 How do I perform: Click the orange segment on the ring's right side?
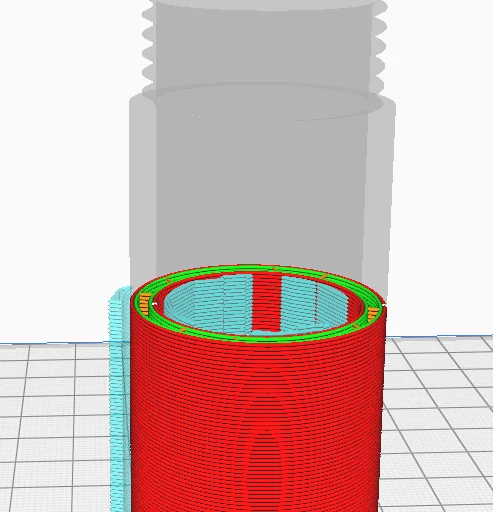[372, 315]
